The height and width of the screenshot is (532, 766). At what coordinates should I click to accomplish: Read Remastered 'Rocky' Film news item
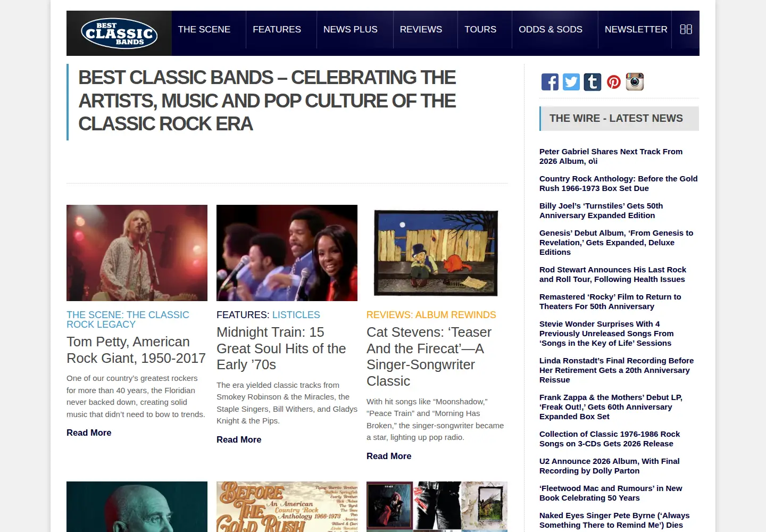click(x=610, y=302)
